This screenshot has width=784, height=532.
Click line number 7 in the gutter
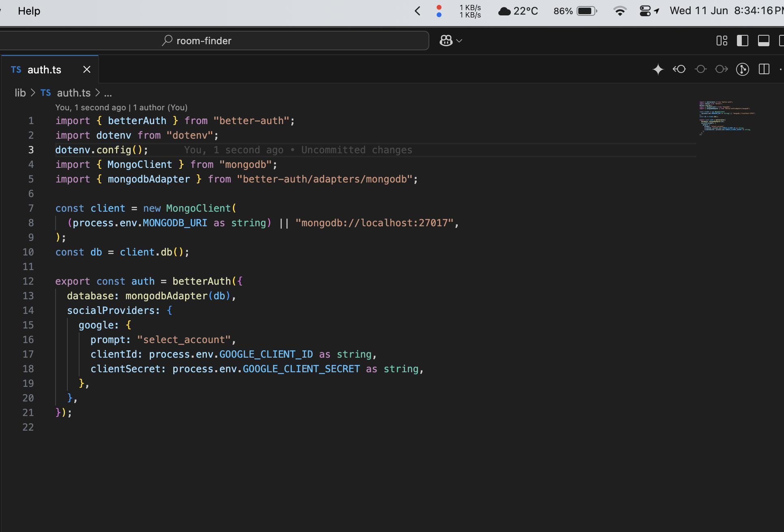click(31, 208)
